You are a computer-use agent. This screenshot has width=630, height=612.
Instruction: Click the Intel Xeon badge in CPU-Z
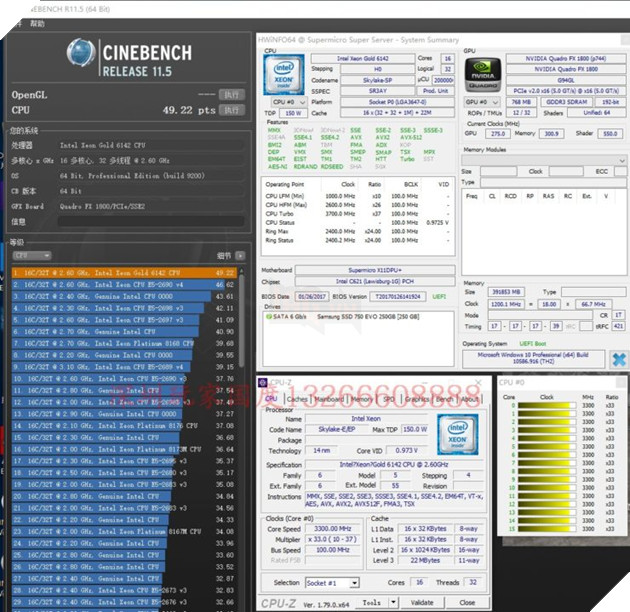(458, 434)
